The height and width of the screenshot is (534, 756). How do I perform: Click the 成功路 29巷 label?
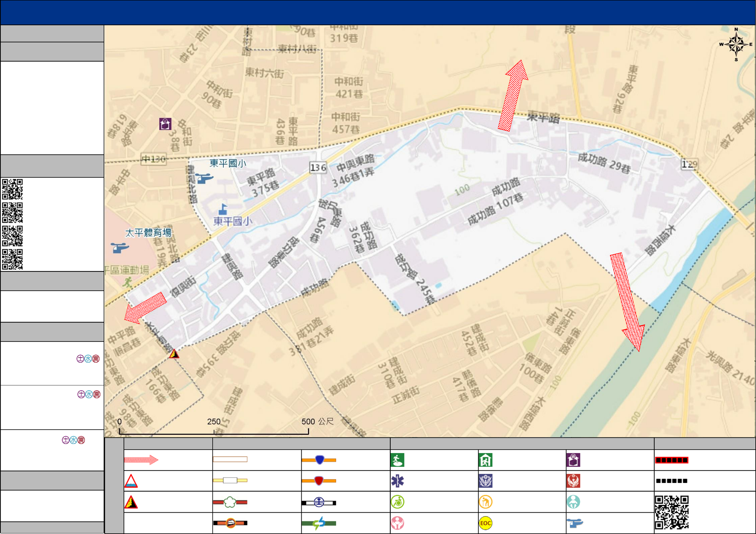tap(605, 163)
